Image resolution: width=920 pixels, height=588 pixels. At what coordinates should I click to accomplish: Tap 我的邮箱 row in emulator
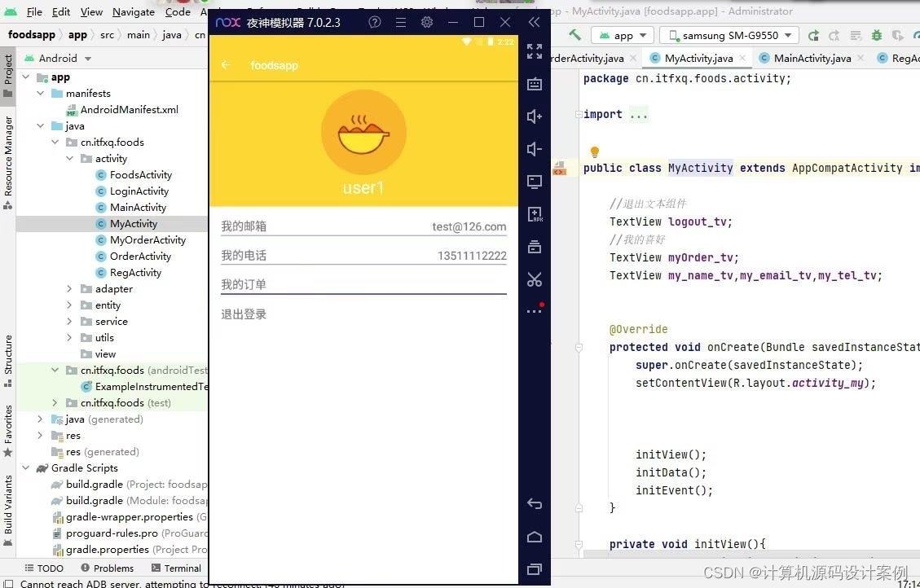363,226
